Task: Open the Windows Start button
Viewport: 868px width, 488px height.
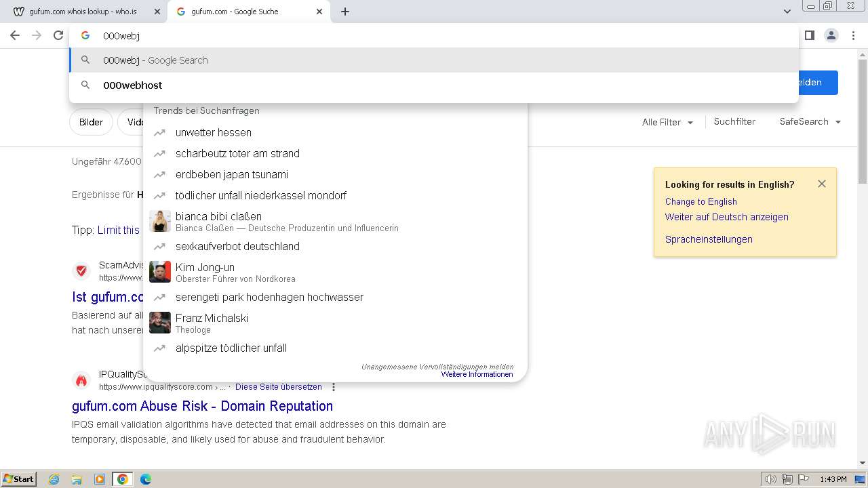Action: pos(19,479)
